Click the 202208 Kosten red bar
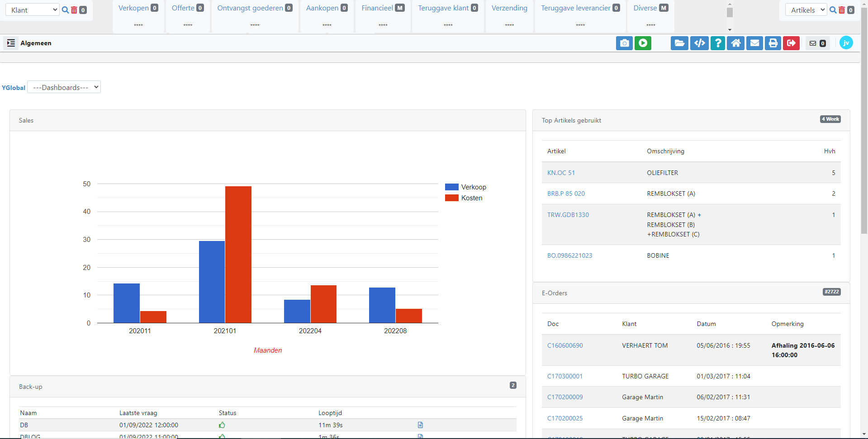Viewport: 868px width, 439px height. (409, 316)
